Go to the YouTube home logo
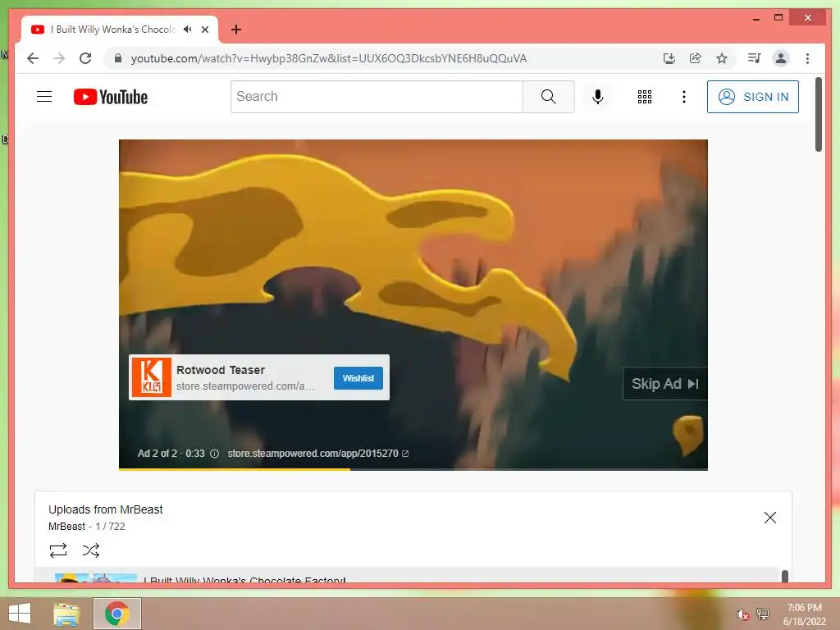The height and width of the screenshot is (630, 840). pyautogui.click(x=111, y=97)
